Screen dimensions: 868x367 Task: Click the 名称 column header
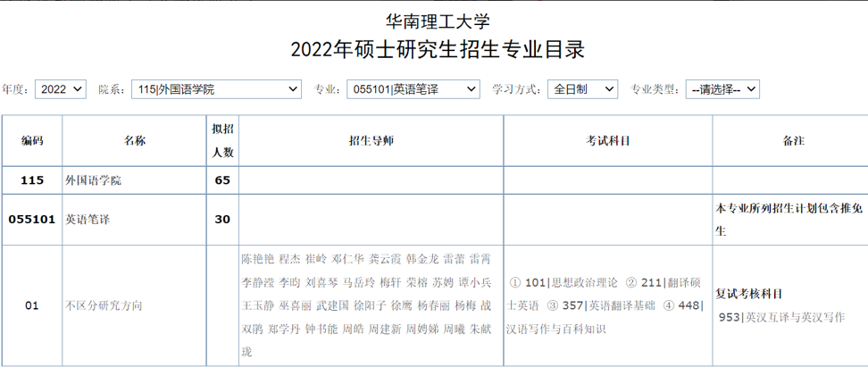135,140
